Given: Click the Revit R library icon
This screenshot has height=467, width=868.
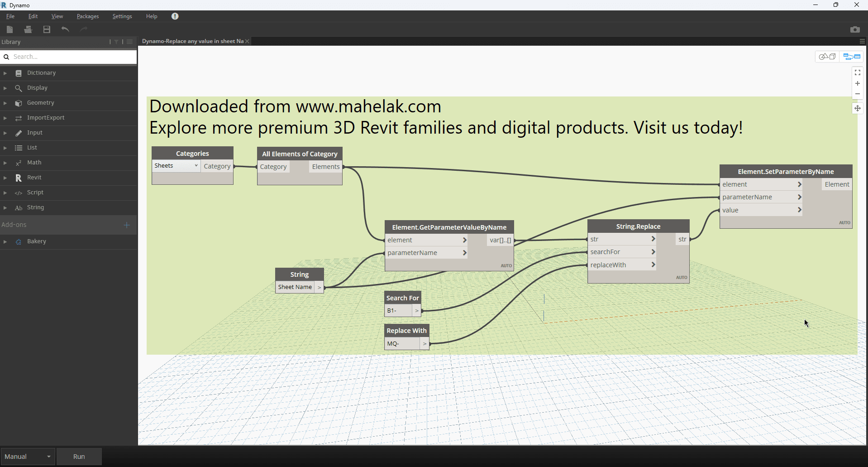Looking at the screenshot, I should 19,178.
